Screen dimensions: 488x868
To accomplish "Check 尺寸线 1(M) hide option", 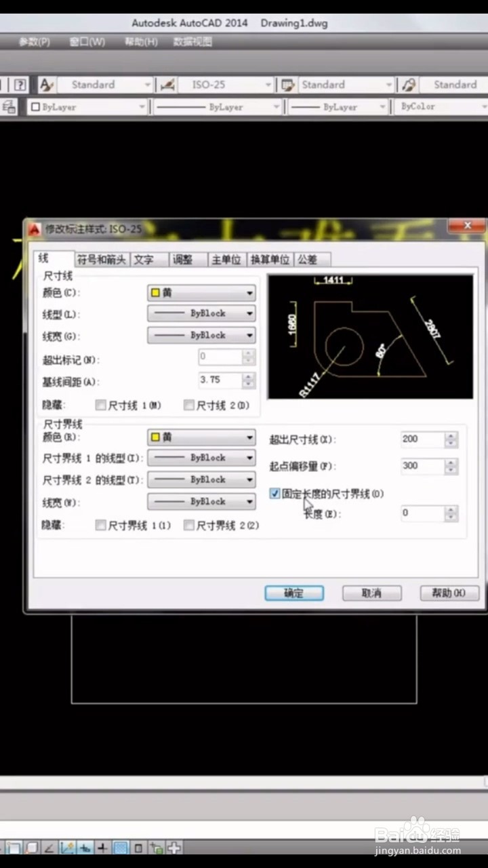I will [101, 406].
